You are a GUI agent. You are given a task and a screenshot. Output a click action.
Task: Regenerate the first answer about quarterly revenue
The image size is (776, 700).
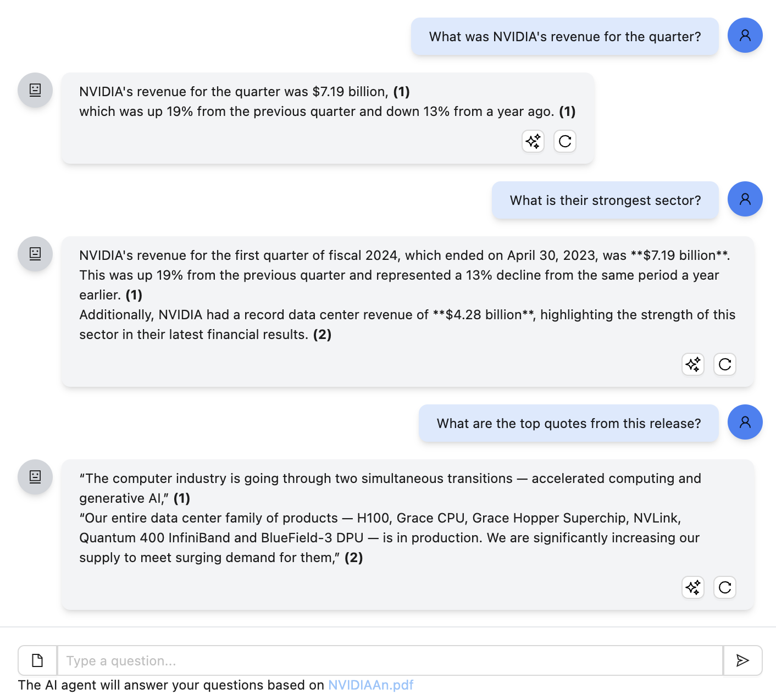pos(564,141)
